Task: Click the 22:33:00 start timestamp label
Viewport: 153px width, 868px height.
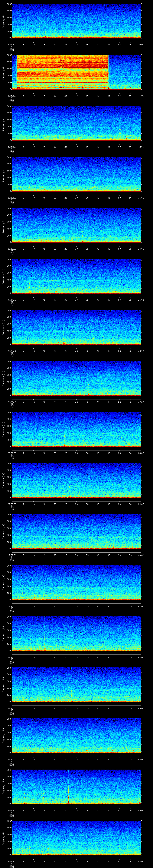Action: [12, 249]
